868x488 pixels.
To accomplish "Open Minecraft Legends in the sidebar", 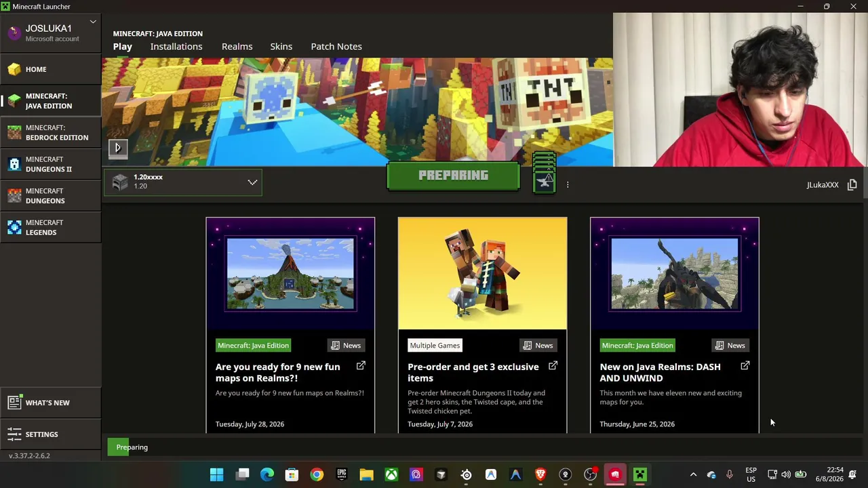I will [51, 228].
